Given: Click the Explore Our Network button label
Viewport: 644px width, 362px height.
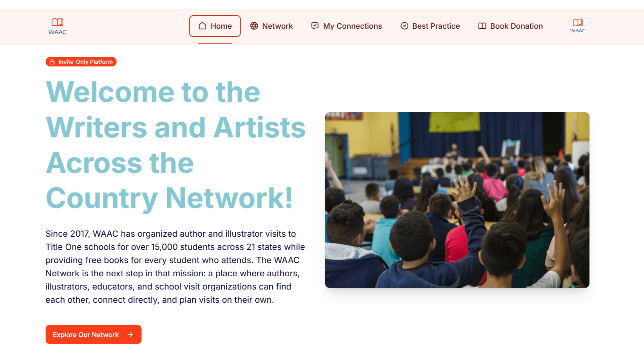Looking at the screenshot, I should [x=86, y=335].
